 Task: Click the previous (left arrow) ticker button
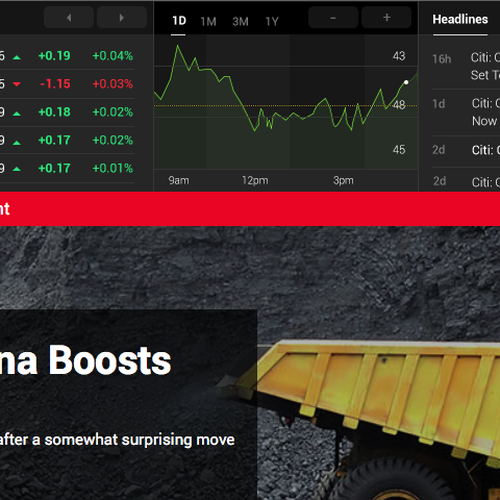point(69,18)
